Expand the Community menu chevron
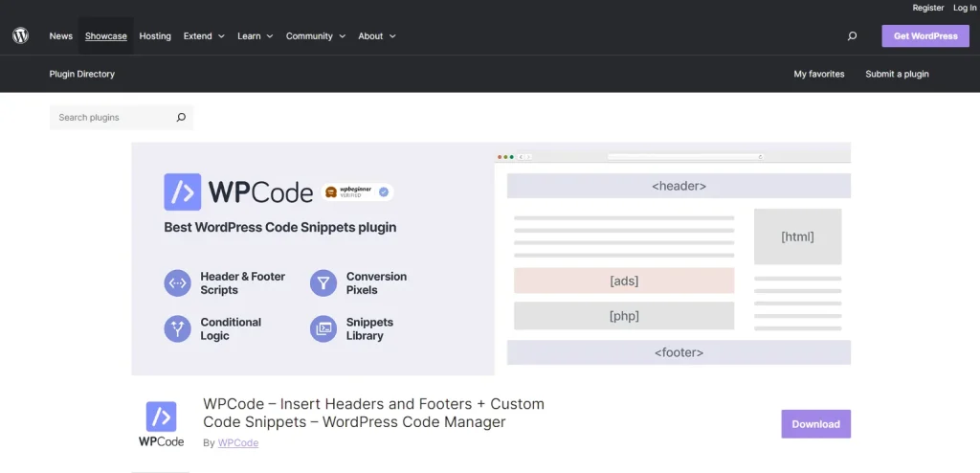 (x=342, y=36)
